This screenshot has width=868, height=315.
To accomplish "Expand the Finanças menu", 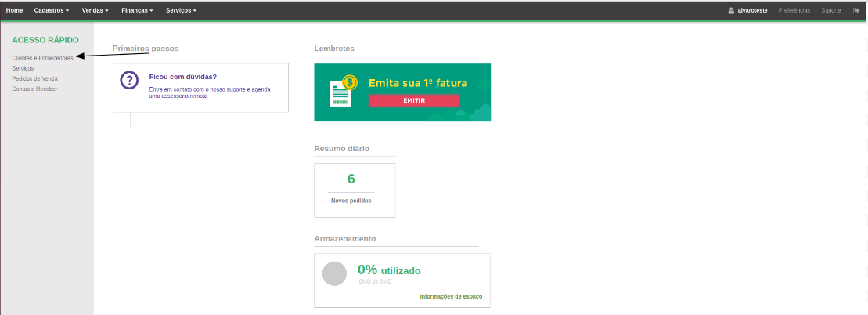I will click(x=137, y=10).
